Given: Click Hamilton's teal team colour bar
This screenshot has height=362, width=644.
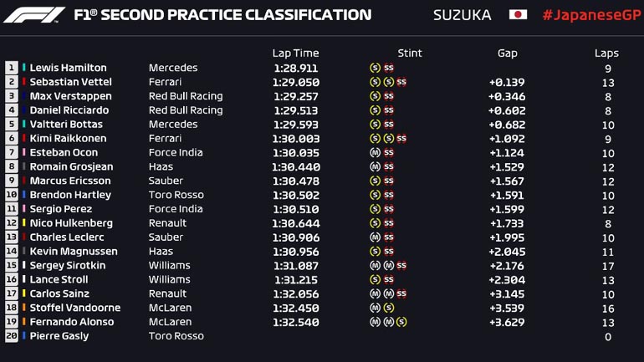Looking at the screenshot, I should click(24, 68).
